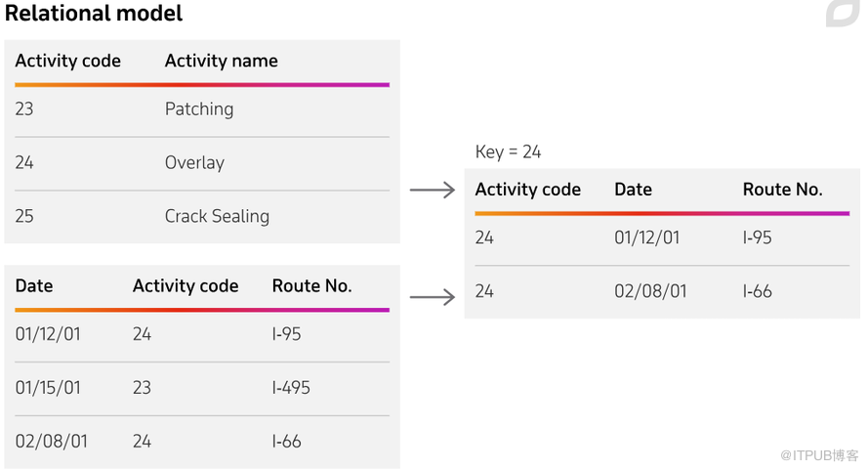Click "I-95" in the Key = 24 table
Viewport: 868px width, 470px height.
coord(757,237)
